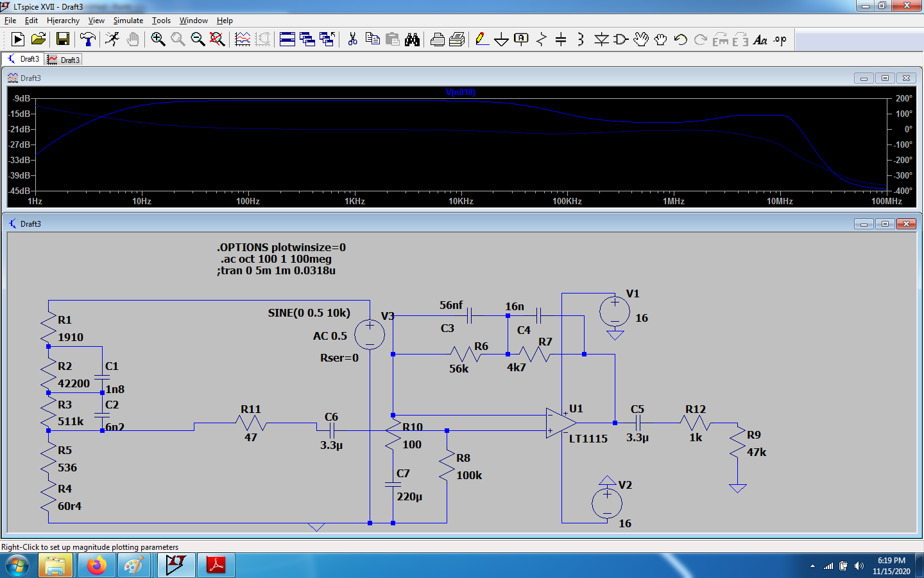Open the Window menu
Viewport: 924px width, 578px height.
(x=193, y=21)
